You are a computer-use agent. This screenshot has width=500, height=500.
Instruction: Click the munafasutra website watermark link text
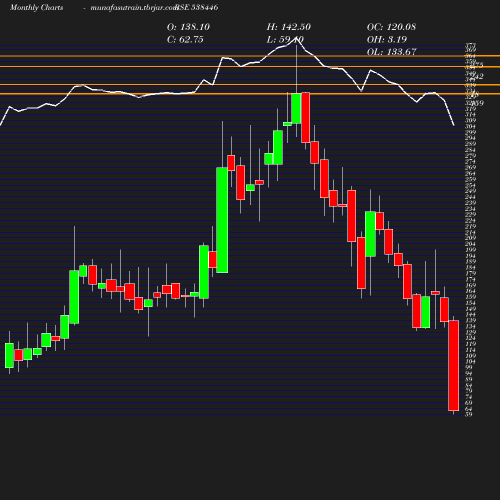[134, 8]
